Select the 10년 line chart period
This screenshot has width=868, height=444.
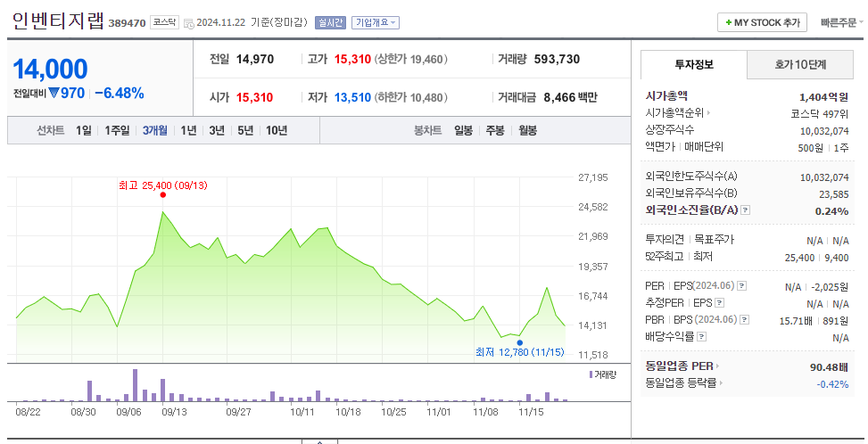(x=277, y=130)
